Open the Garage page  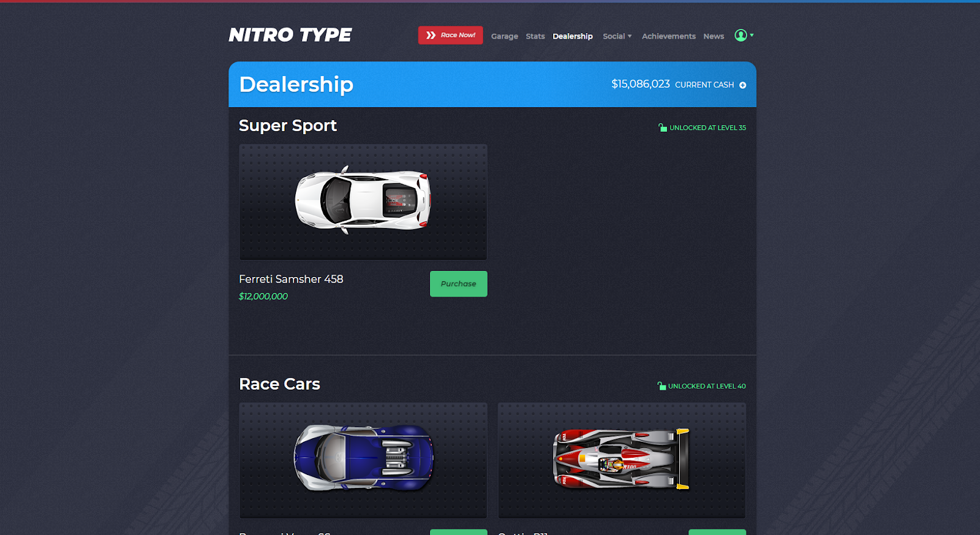point(504,36)
